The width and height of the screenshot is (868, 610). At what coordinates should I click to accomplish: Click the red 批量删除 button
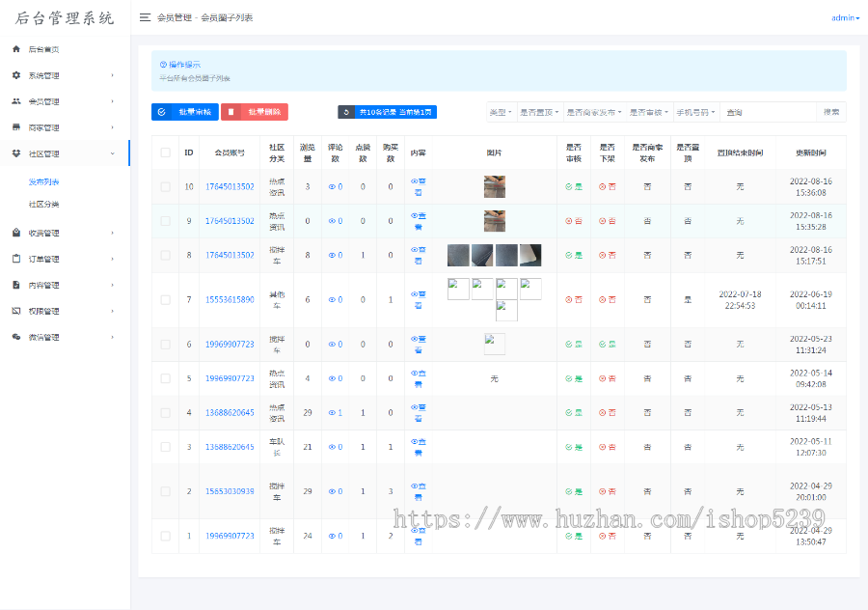tap(255, 112)
